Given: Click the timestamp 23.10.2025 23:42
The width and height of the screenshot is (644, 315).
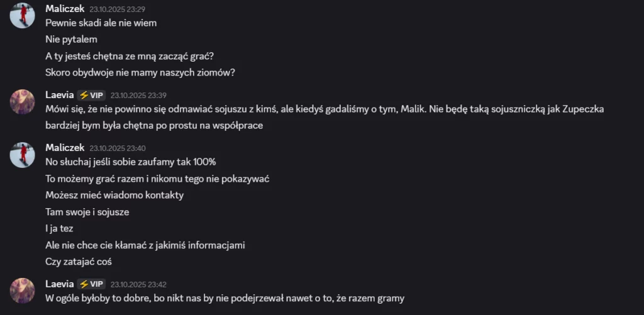Looking at the screenshot, I should (138, 284).
